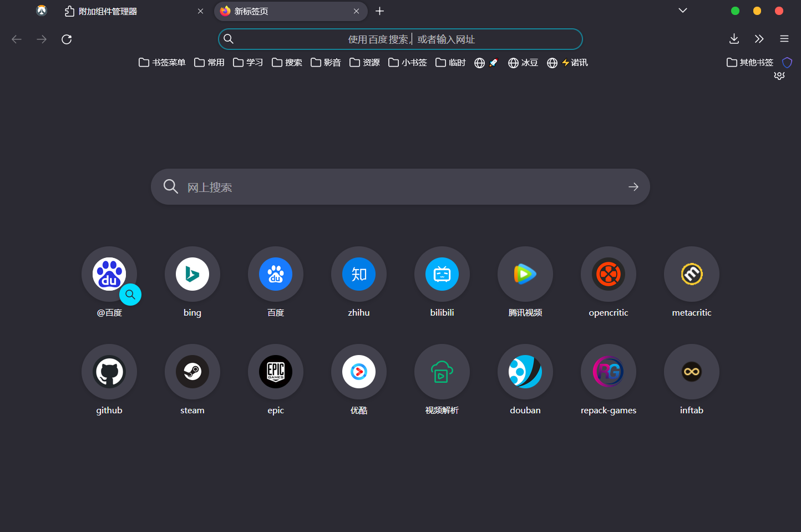Open the 其他书签 bookmarks folder

749,62
